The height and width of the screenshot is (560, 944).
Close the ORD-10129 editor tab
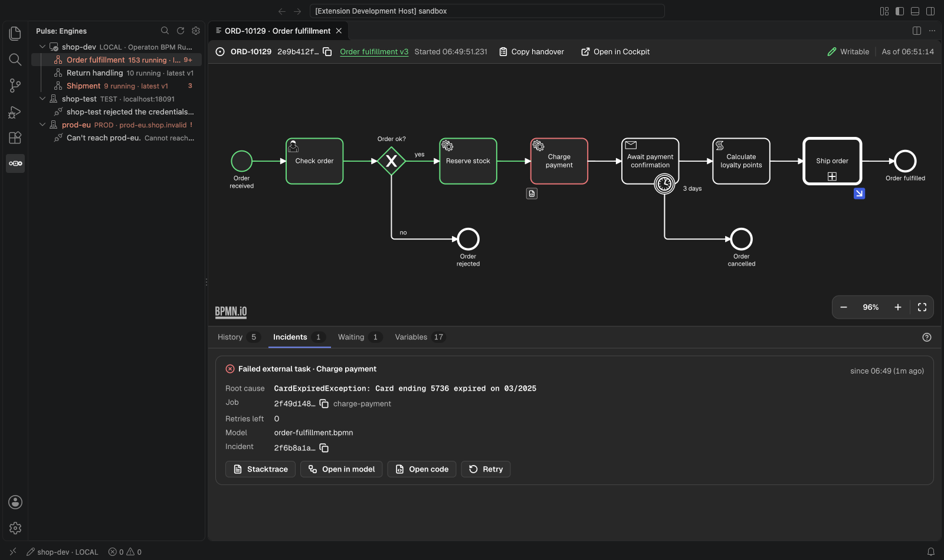pyautogui.click(x=339, y=31)
